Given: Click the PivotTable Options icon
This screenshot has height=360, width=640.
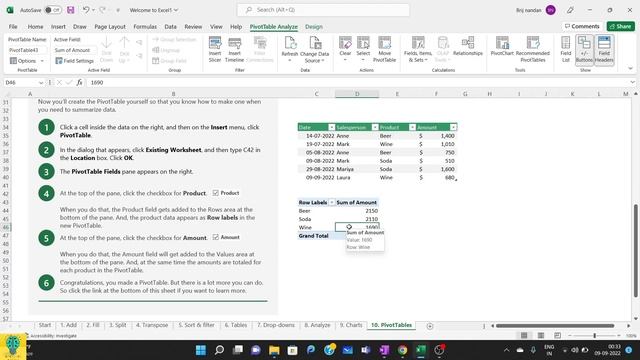Looking at the screenshot, I should (13, 61).
